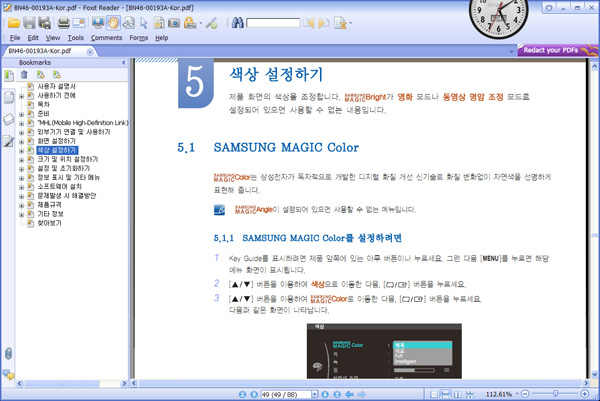Print the document using the printer icon
600x401 pixels.
(64, 23)
